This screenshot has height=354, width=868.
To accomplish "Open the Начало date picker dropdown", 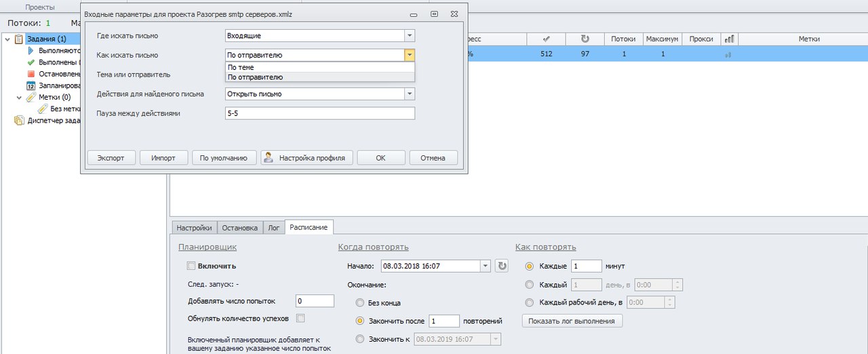I will point(485,266).
